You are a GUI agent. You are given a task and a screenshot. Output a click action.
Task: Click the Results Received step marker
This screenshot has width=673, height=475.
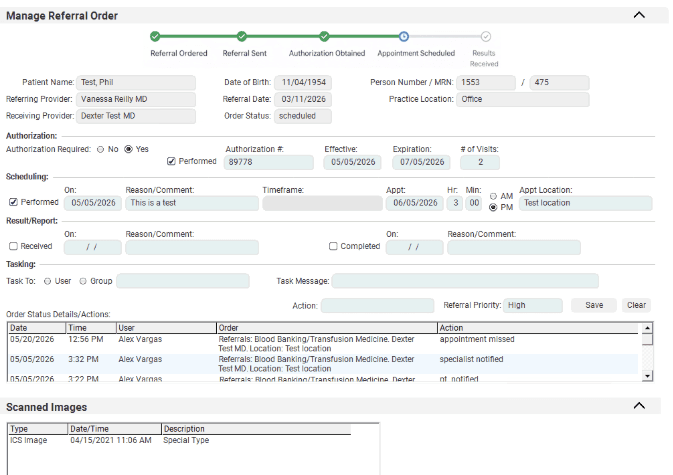click(x=485, y=36)
